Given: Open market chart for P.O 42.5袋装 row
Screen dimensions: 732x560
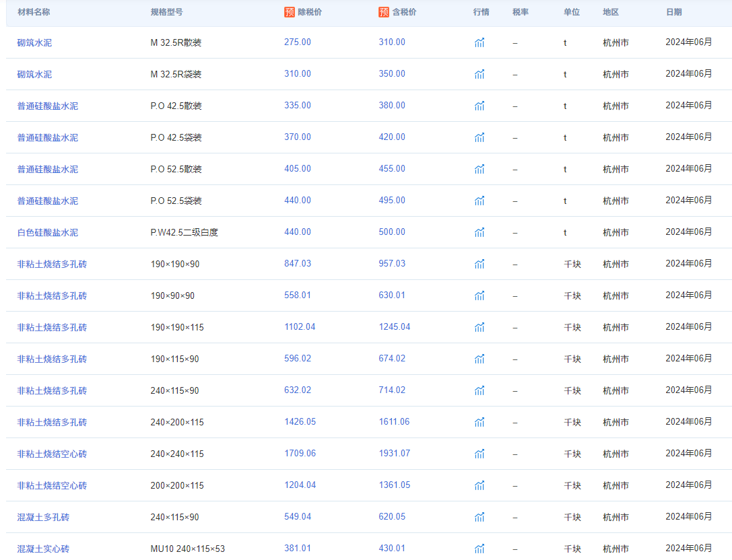Looking at the screenshot, I should click(479, 138).
